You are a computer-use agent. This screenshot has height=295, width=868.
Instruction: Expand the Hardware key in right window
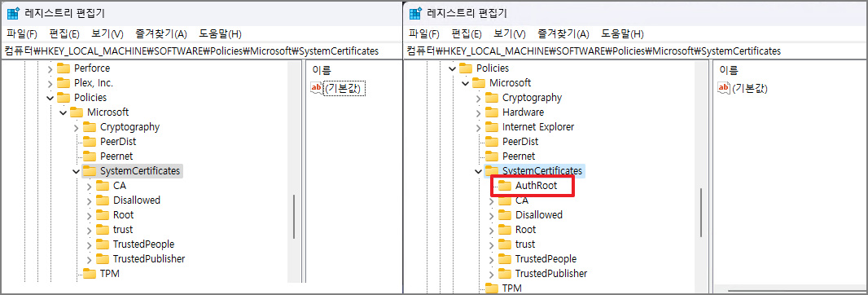pos(479,112)
